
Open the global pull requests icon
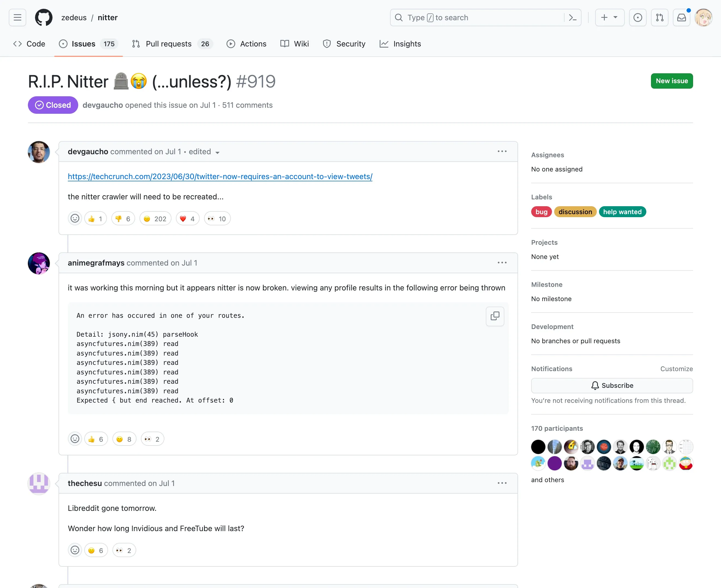click(x=659, y=18)
